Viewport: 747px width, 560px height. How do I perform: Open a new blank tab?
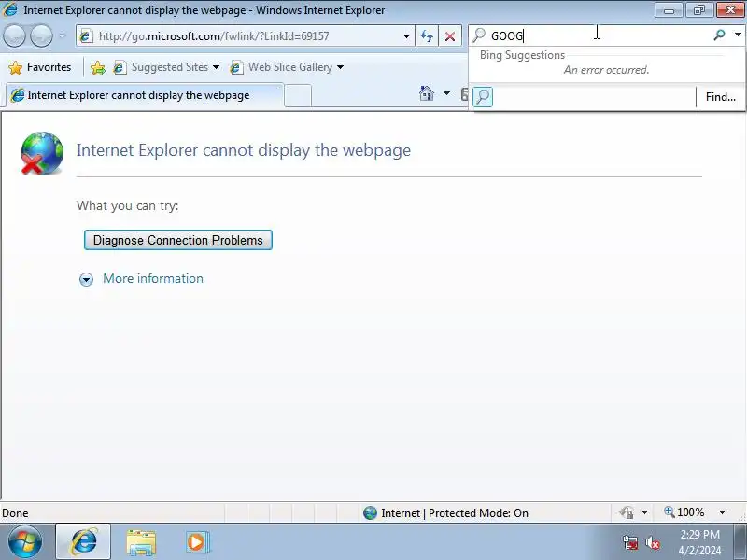pyautogui.click(x=298, y=96)
